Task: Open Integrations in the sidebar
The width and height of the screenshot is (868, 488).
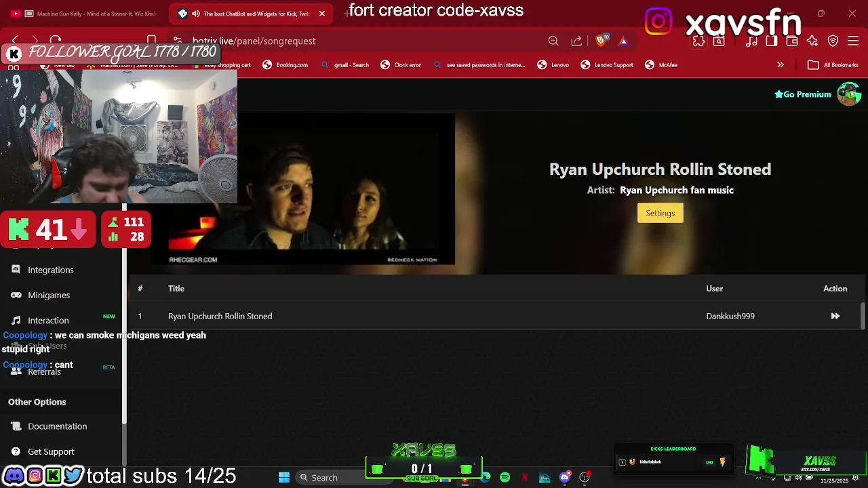Action: (51, 270)
